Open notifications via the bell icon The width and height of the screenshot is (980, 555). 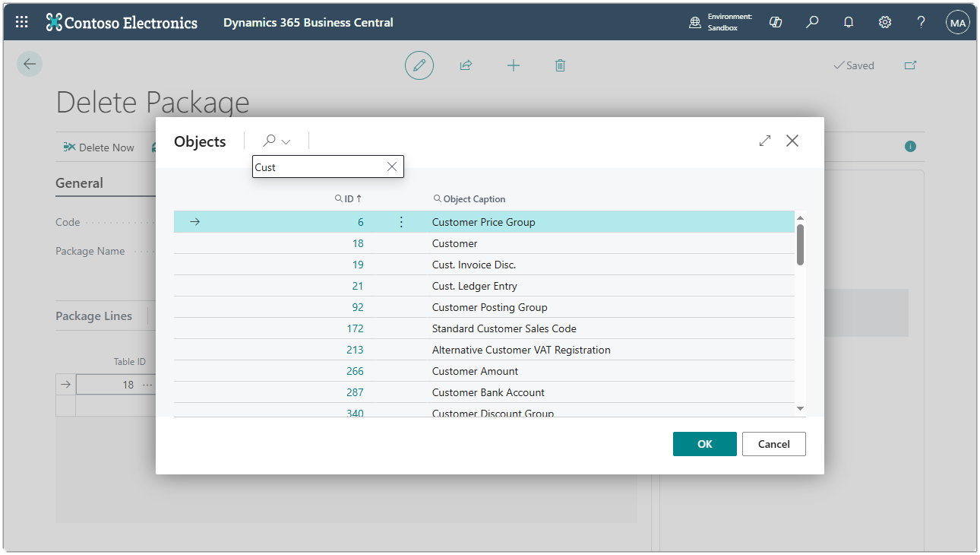tap(848, 22)
